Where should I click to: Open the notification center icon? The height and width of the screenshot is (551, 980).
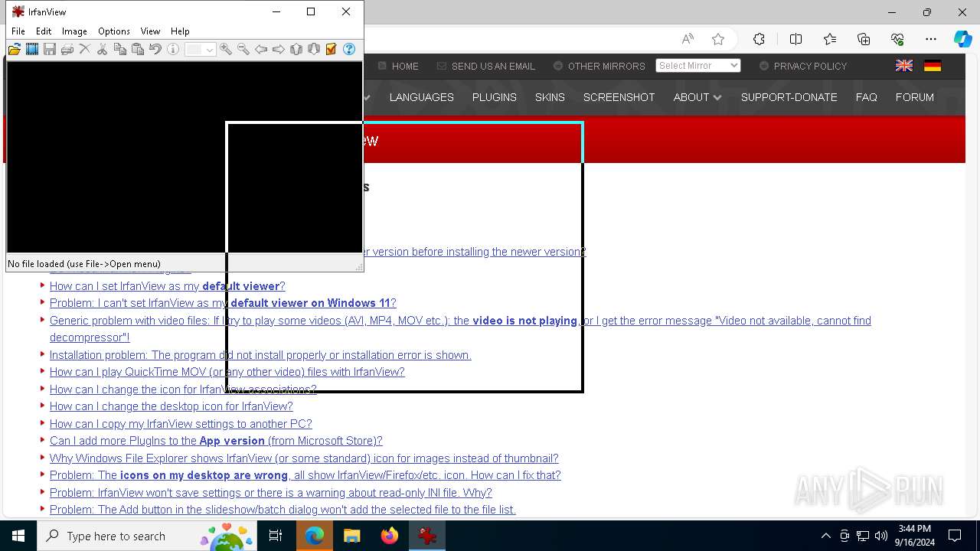955,536
